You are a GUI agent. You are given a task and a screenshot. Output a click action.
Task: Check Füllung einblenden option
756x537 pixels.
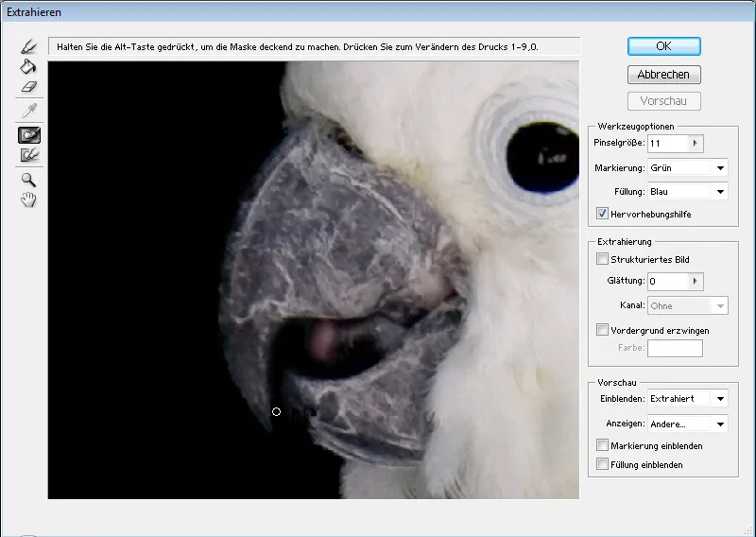602,464
